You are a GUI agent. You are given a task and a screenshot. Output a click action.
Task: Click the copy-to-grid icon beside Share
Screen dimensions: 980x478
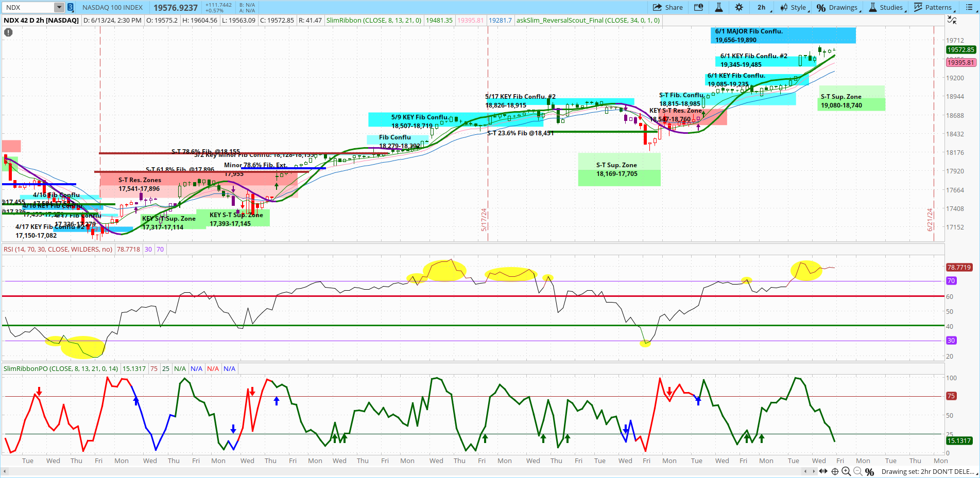[698, 7]
